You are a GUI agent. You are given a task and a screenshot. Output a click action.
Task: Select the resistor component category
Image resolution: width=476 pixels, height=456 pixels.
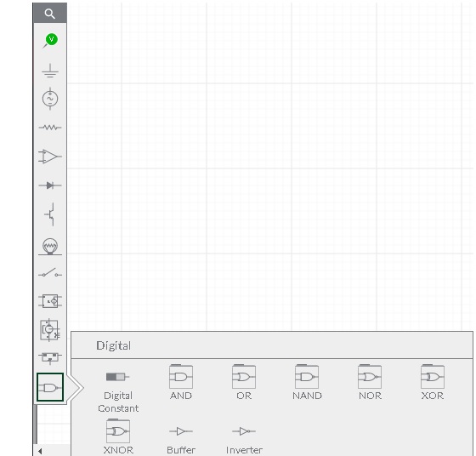coord(50,128)
